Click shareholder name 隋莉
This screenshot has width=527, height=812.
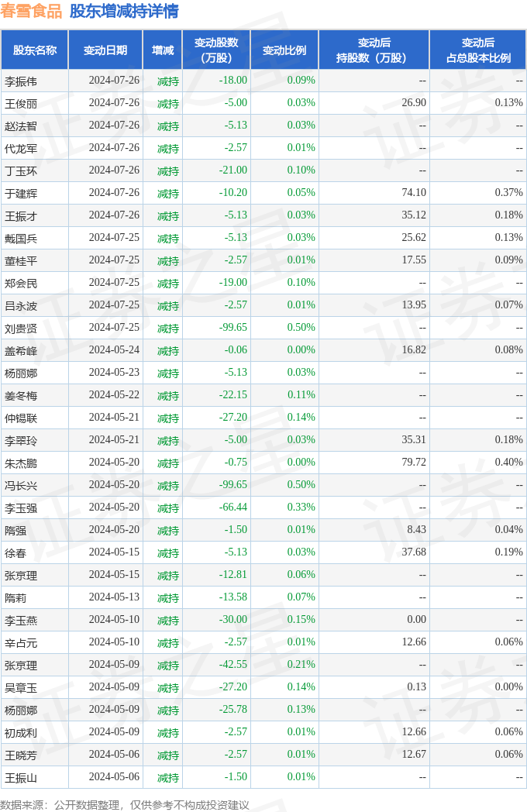(x=15, y=598)
